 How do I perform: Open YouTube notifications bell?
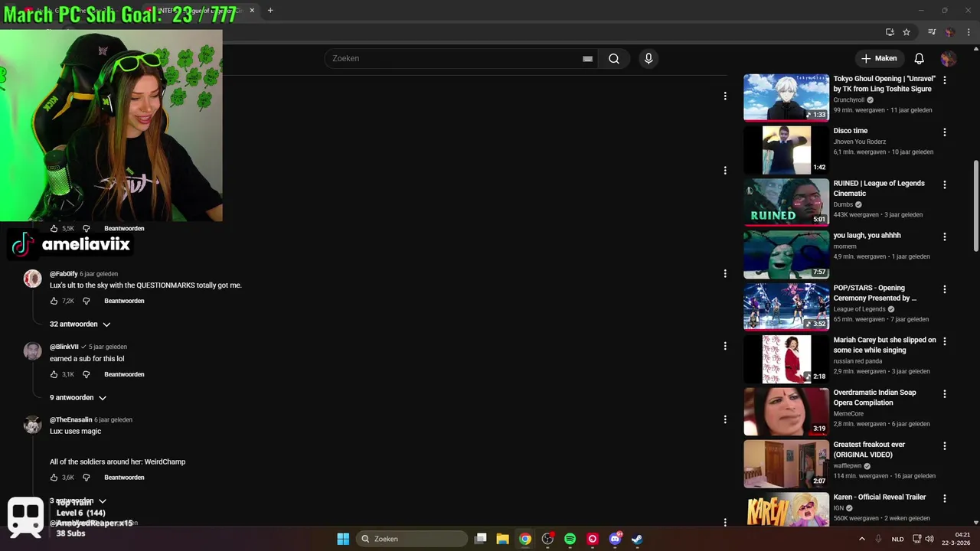(920, 59)
